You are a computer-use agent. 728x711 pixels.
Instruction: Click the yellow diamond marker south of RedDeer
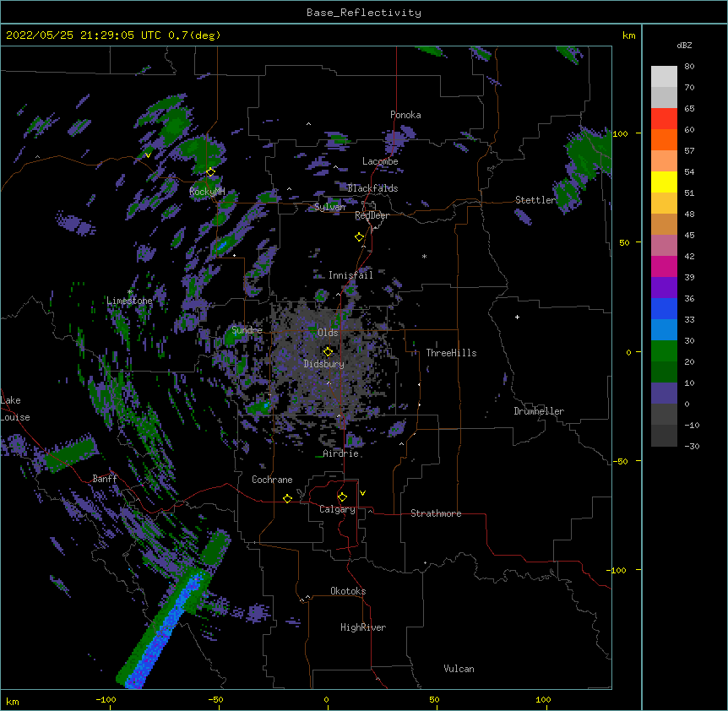pos(359,237)
